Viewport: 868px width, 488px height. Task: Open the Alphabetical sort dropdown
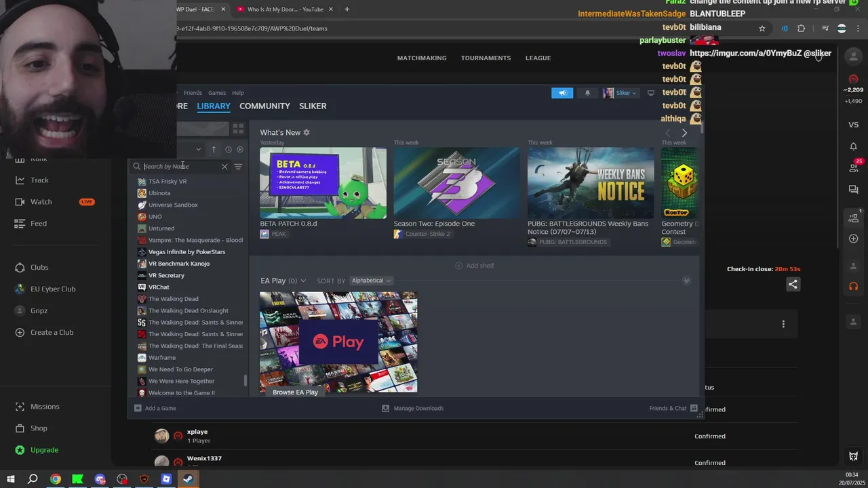point(370,281)
